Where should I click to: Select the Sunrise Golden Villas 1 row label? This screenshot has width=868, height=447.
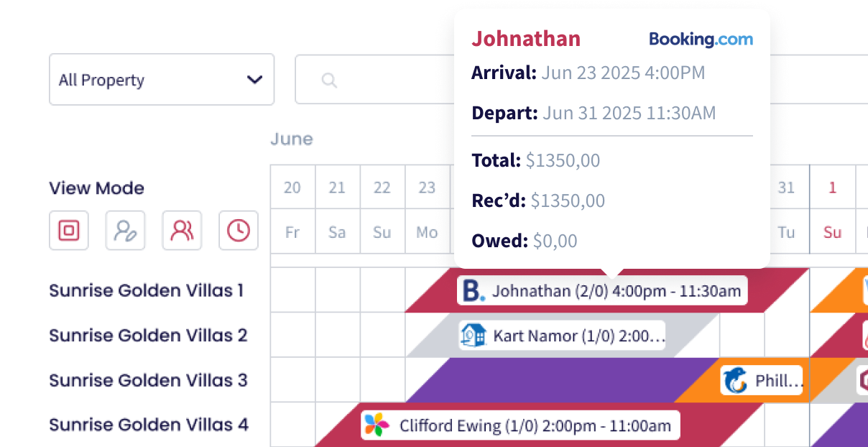click(147, 290)
